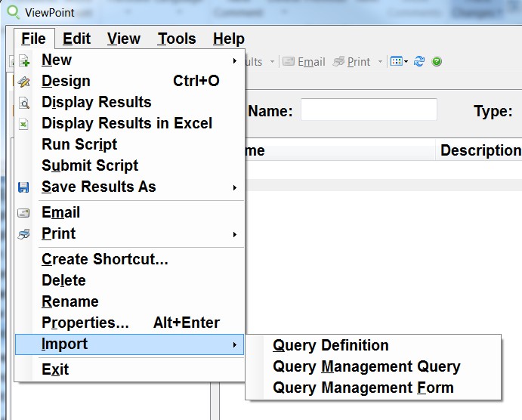Image resolution: width=522 pixels, height=420 pixels.
Task: Click the Import submenu arrow
Action: pos(235,344)
